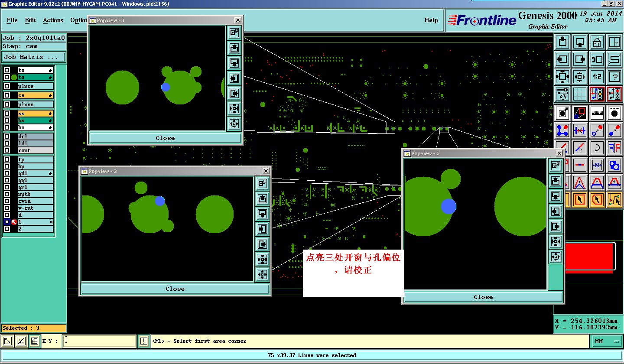
Task: Select layer name ldi in the layer list
Action: 35,143
